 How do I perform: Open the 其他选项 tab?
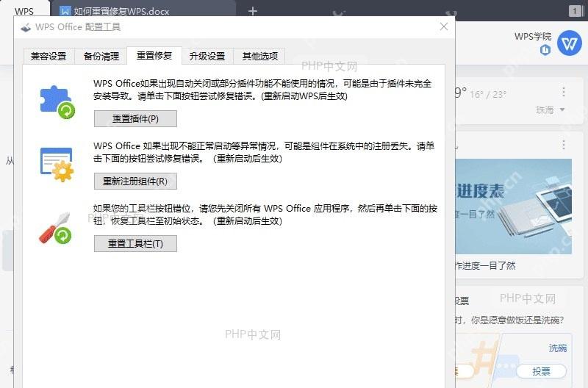259,57
